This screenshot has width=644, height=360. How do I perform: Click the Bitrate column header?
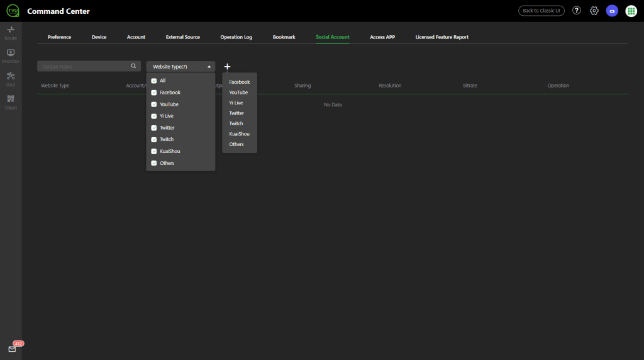[470, 86]
